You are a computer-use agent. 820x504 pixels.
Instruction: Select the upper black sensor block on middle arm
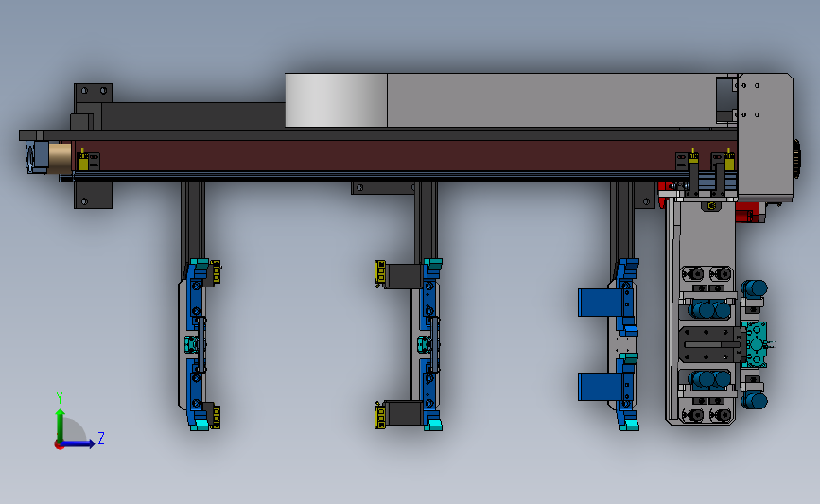pos(403,276)
